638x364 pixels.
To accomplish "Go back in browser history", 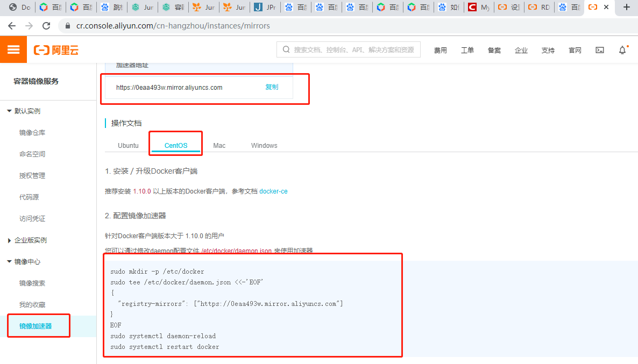I will 12,26.
